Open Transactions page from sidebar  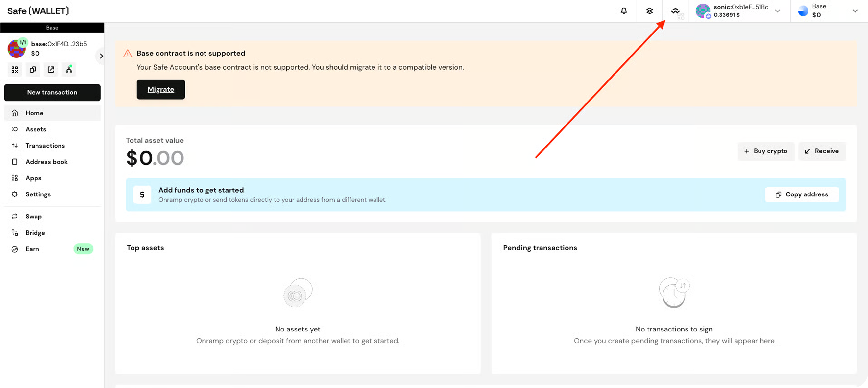point(45,146)
